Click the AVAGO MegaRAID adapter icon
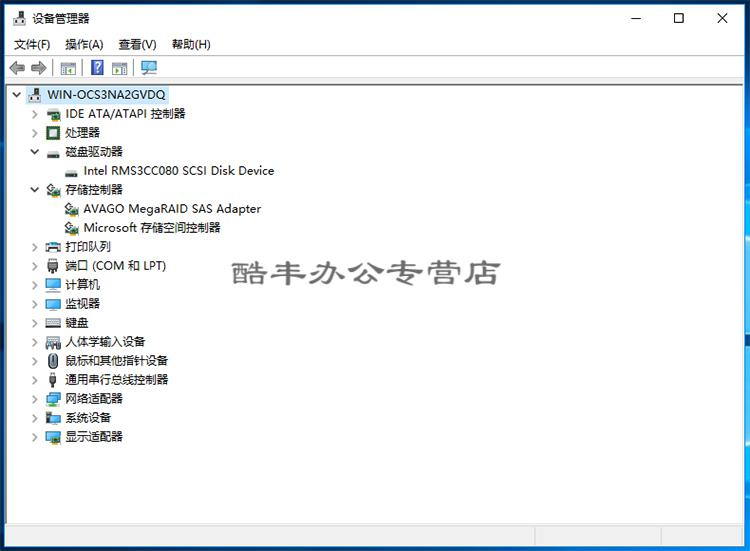 pyautogui.click(x=71, y=209)
